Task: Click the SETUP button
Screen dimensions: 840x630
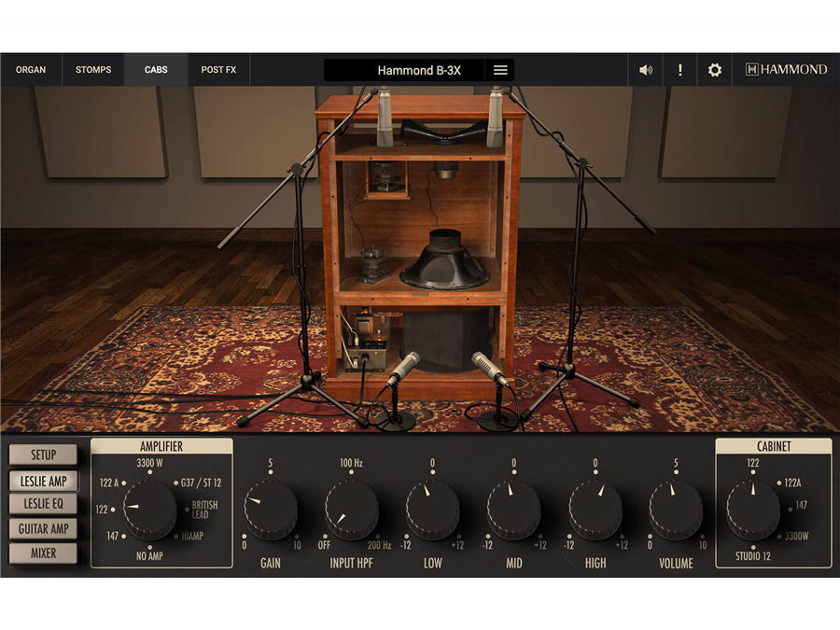Action: point(44,455)
